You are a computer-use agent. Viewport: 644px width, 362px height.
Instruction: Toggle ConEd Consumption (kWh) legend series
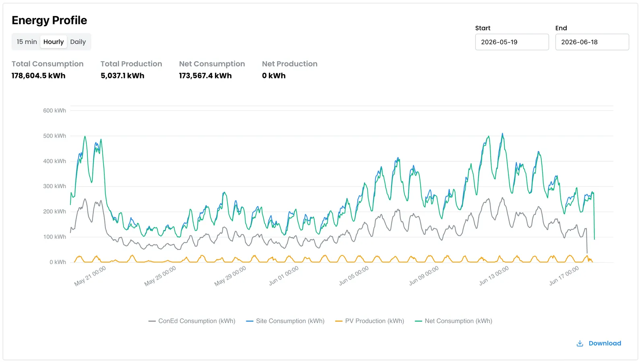pos(192,321)
